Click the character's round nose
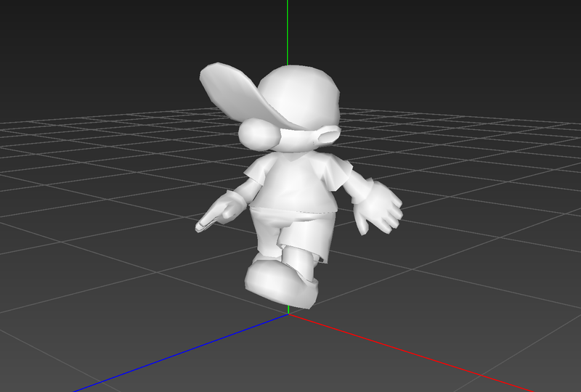 [257, 134]
